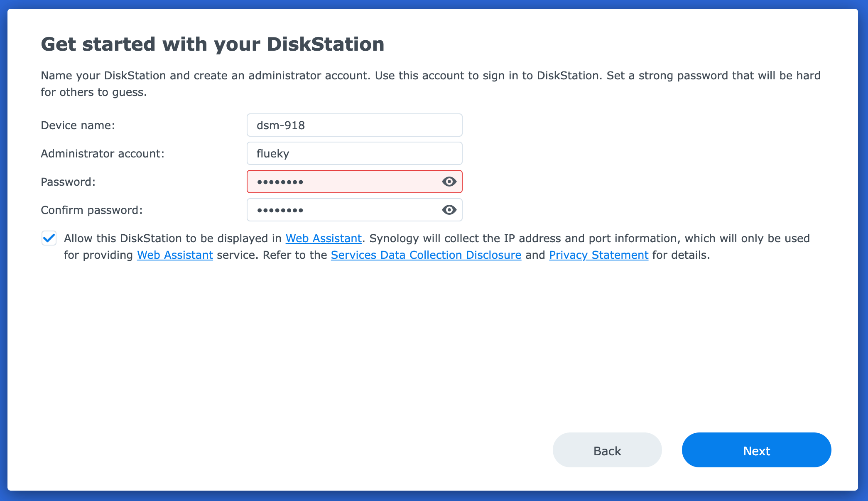
Task: Reveal the Confirm password entry with eye icon
Action: [449, 210]
